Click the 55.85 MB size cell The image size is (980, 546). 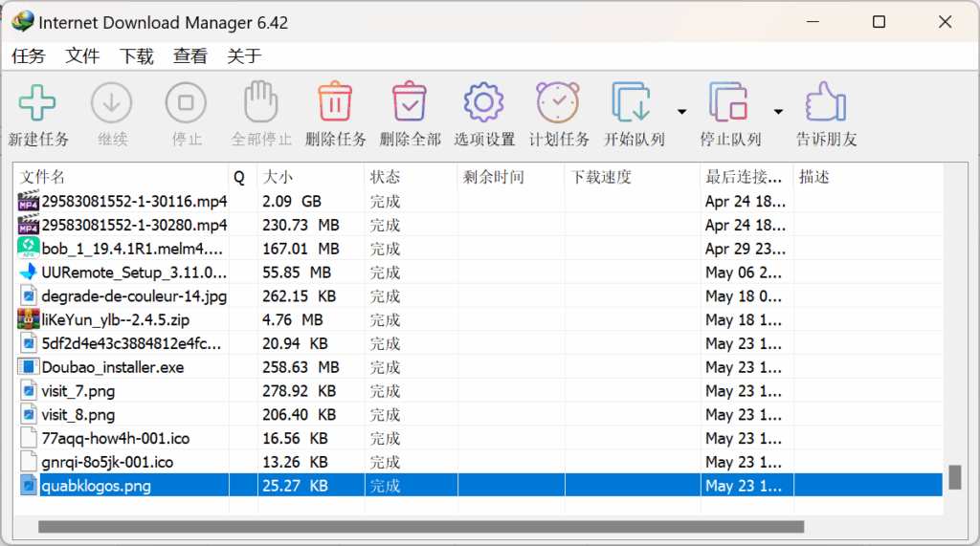coord(297,273)
